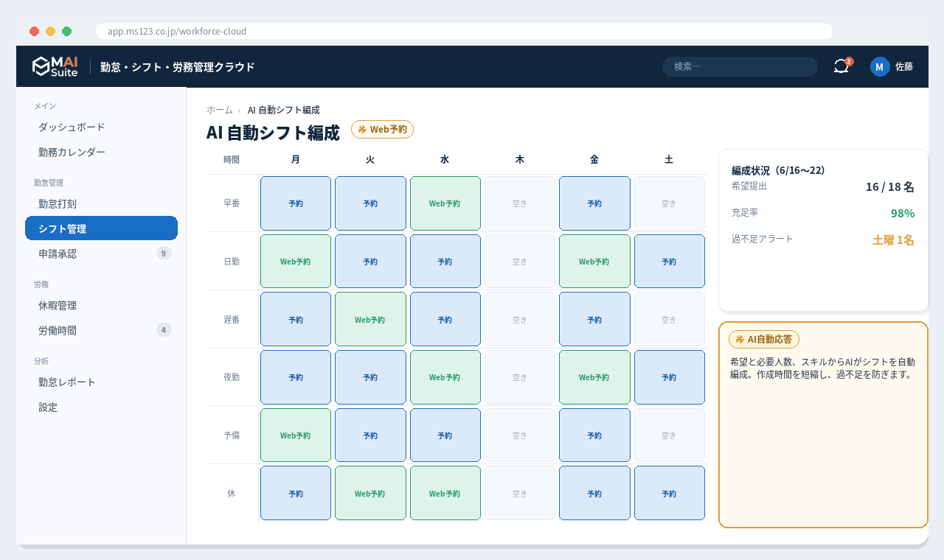Image resolution: width=944 pixels, height=560 pixels.
Task: Select the 日勤 Tuesday 予約 cell
Action: pos(370,262)
